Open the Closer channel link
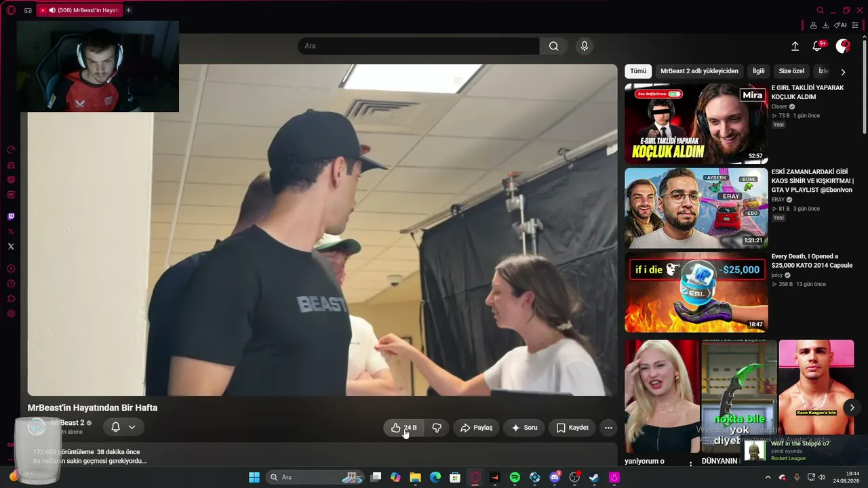 pos(779,106)
